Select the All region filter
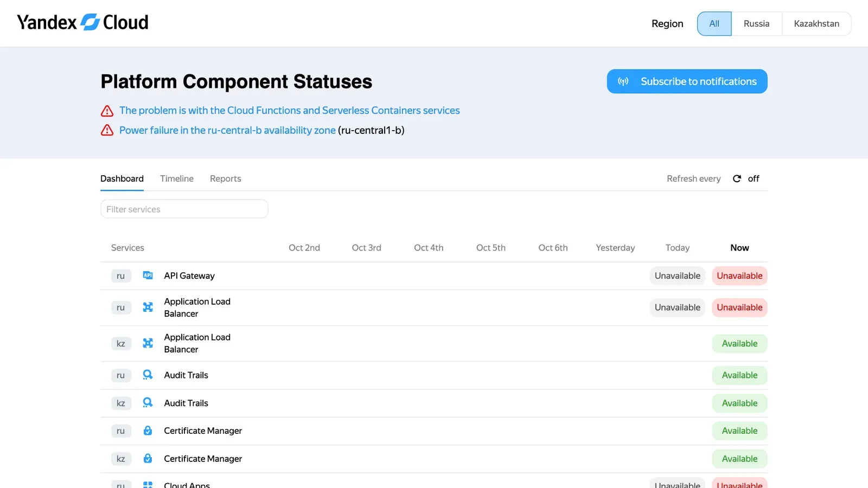 [x=714, y=24]
